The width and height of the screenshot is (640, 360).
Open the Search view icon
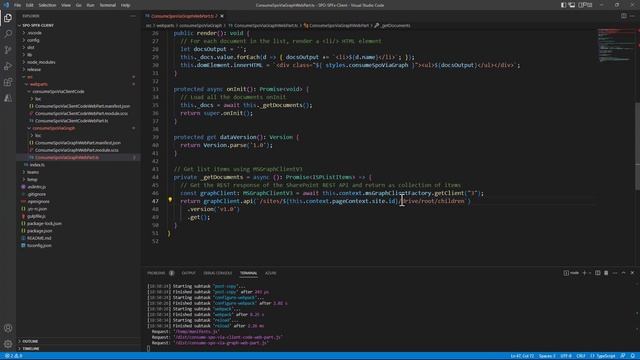[x=8, y=34]
